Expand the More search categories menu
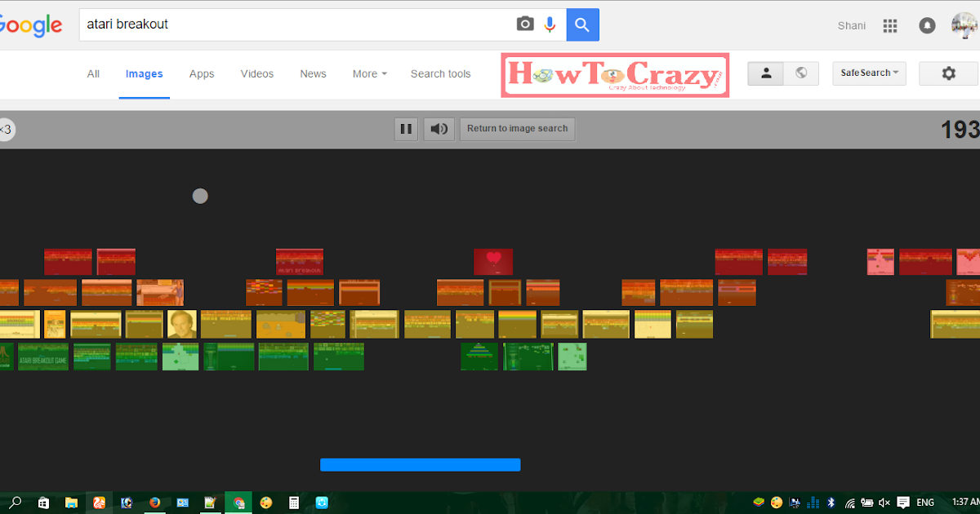The image size is (980, 514). click(x=369, y=73)
